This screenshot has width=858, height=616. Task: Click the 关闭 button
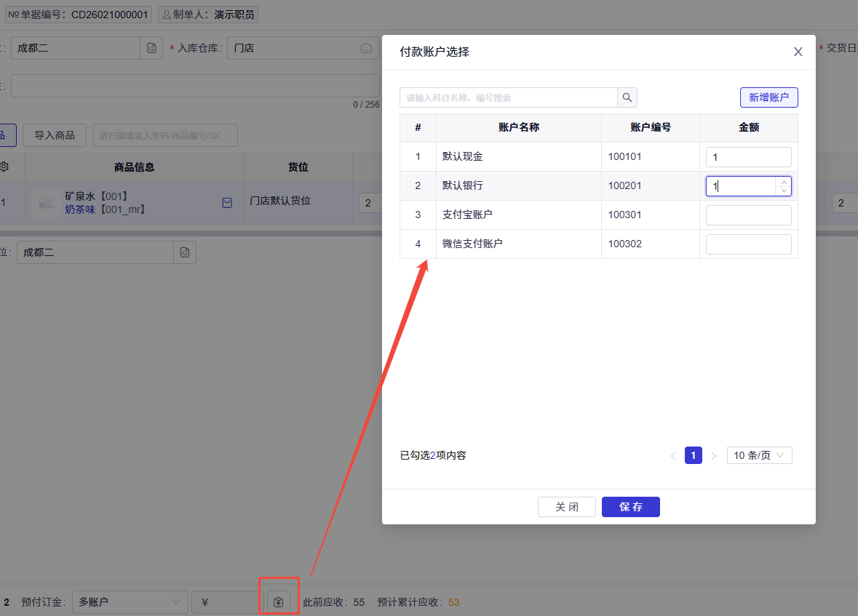(566, 507)
